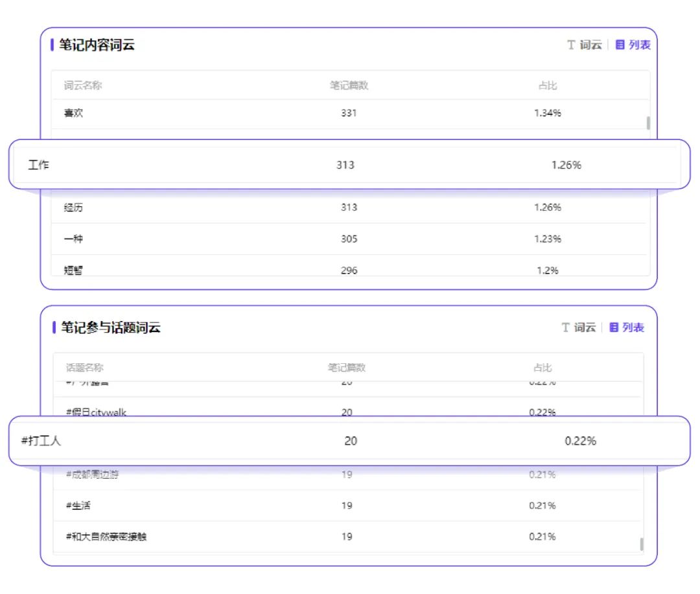Select the highlighted #打工人 row
700x594 pixels.
point(349,441)
